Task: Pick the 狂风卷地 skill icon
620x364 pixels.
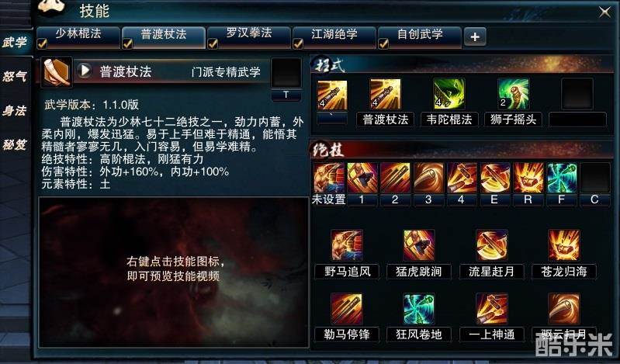Action: (419, 309)
